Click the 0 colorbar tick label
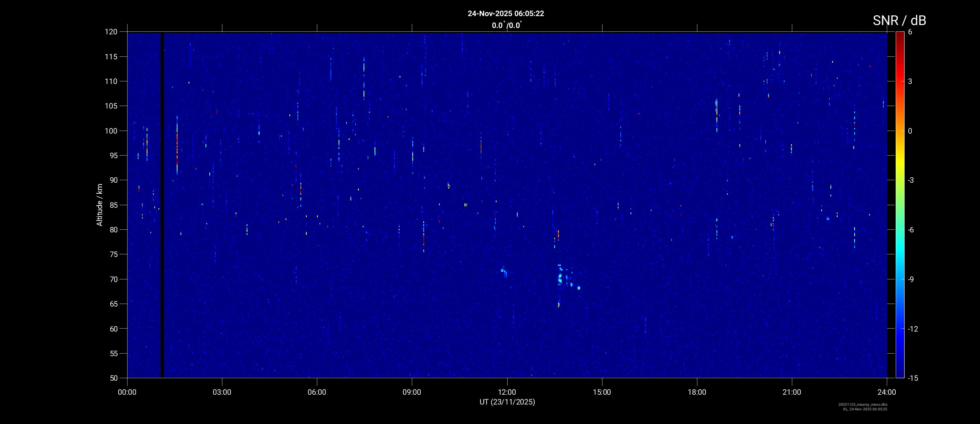Screen dimensions: 980x424 pyautogui.click(x=910, y=131)
